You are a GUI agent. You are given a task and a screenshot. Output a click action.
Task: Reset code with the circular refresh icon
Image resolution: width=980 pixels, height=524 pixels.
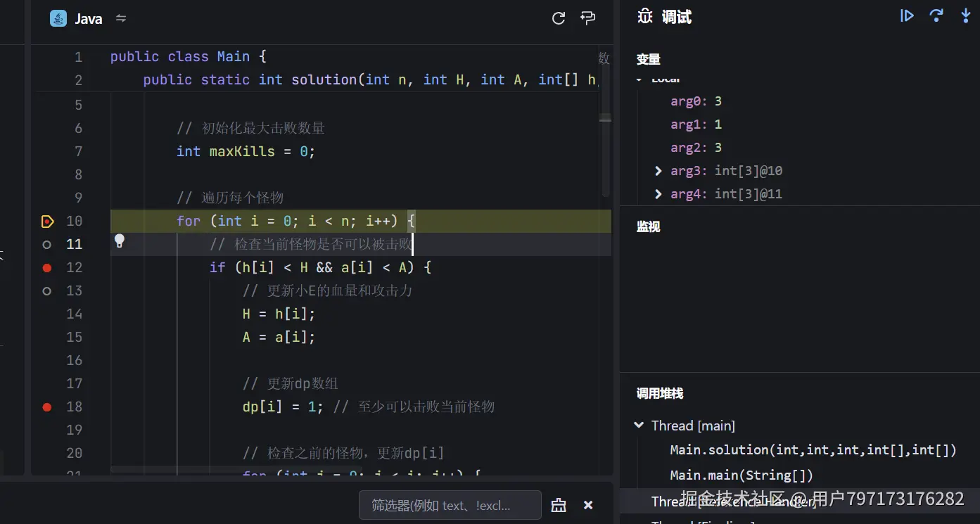tap(559, 18)
